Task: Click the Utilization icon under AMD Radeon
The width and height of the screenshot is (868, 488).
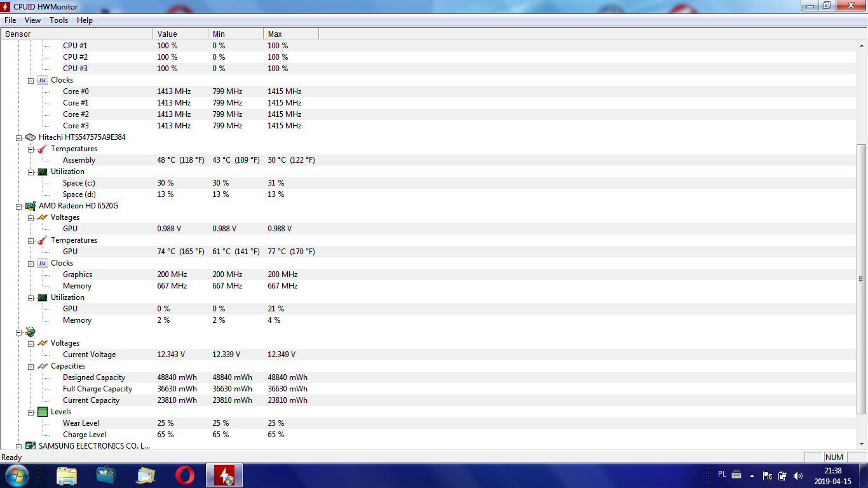Action: point(43,297)
